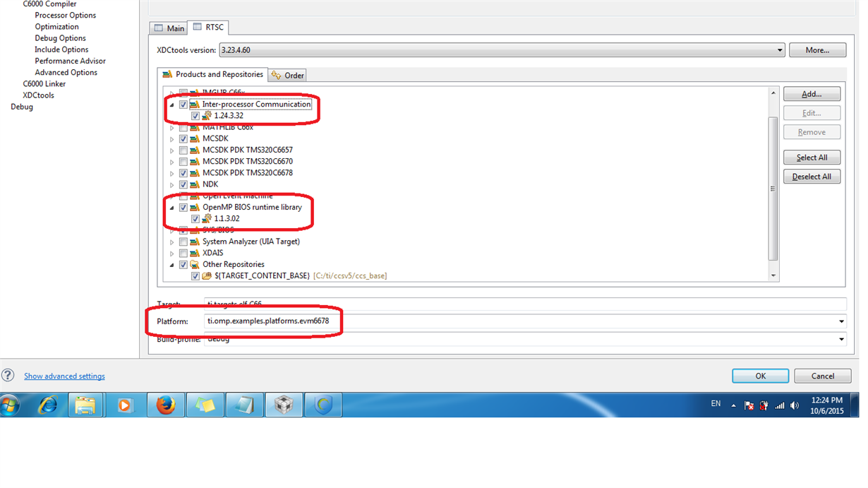Viewport: 868px width, 488px height.
Task: Check the MATHLIB C66x checkbox
Action: point(183,127)
